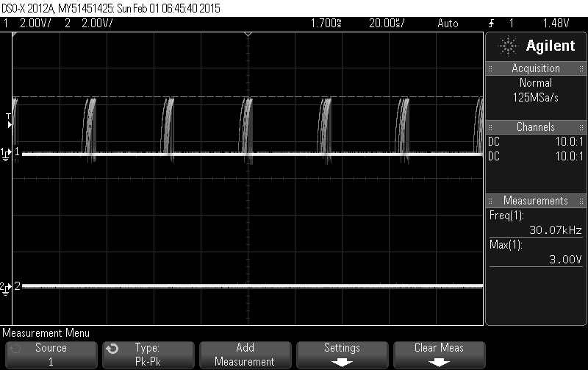Select the Freq(1) measurement entry
The image size is (588, 370).
(506, 216)
